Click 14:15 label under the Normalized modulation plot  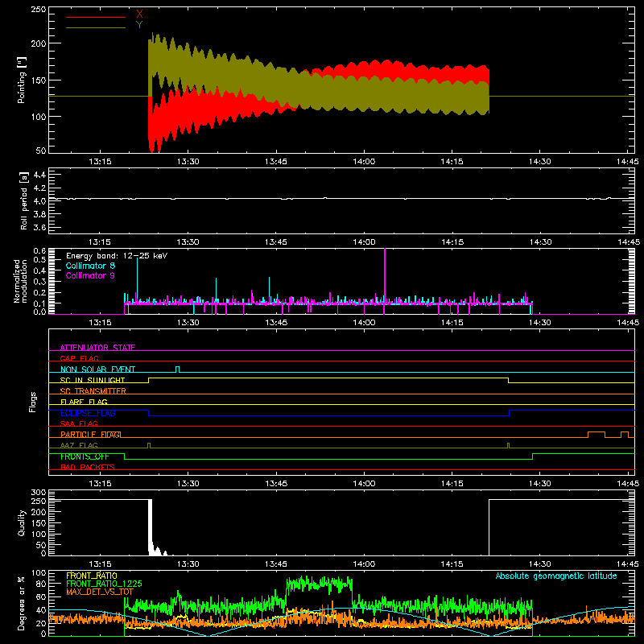pos(452,323)
